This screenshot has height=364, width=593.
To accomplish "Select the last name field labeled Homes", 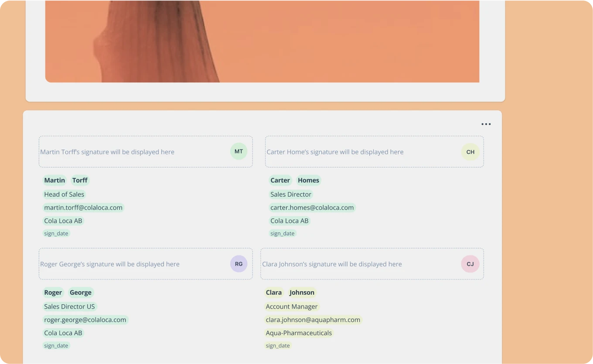I will tap(308, 180).
